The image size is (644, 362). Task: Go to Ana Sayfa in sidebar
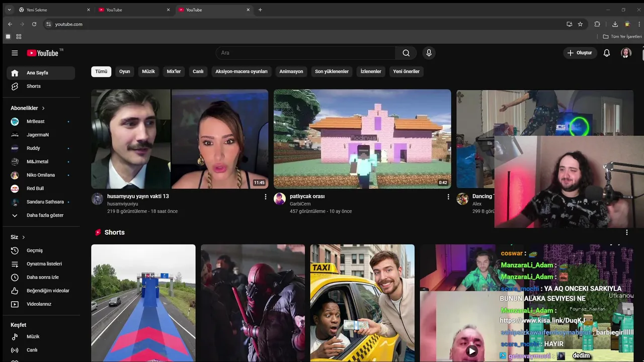pyautogui.click(x=41, y=73)
